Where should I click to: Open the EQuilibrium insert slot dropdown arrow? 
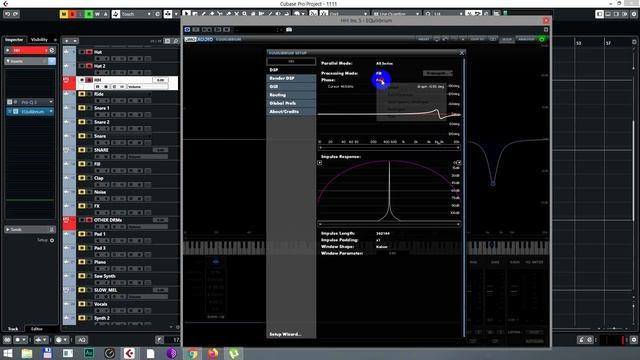(x=51, y=111)
